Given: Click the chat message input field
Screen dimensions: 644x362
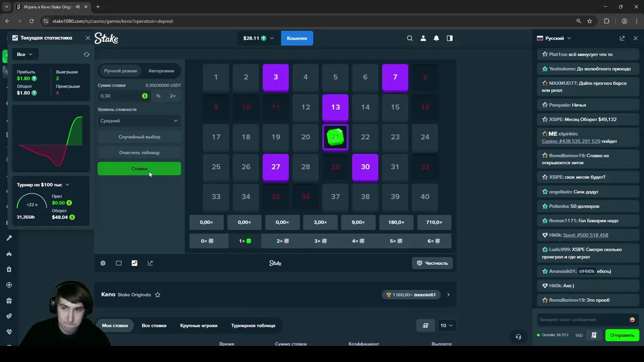Looking at the screenshot, I should pyautogui.click(x=583, y=320).
